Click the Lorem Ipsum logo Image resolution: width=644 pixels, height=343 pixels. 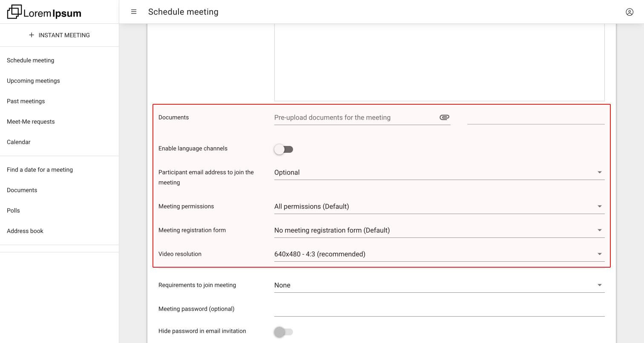tap(44, 12)
